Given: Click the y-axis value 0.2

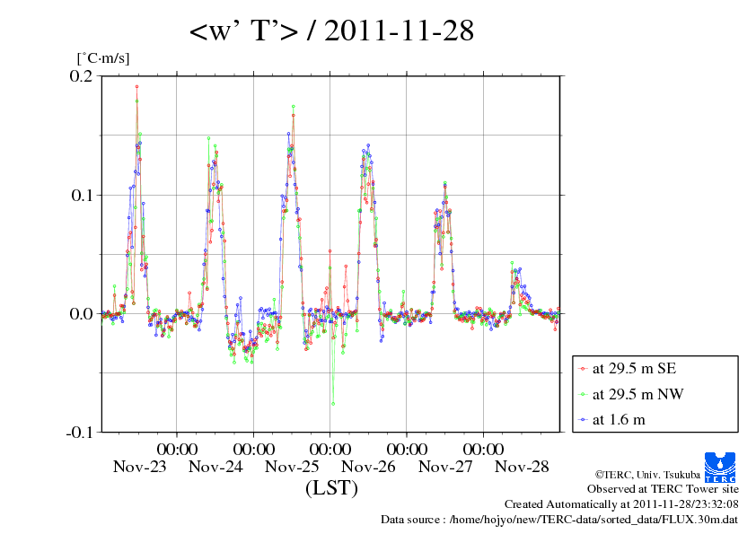Looking at the screenshot, I should [x=81, y=75].
